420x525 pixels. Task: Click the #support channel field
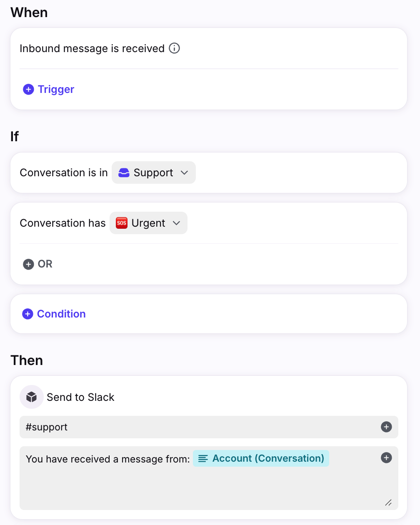coord(200,427)
